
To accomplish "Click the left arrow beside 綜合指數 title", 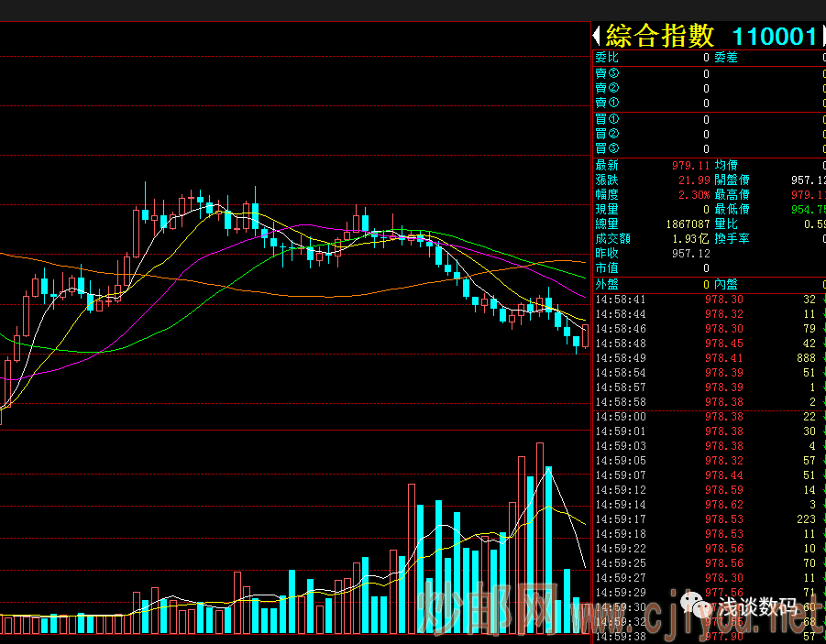I will 597,36.
